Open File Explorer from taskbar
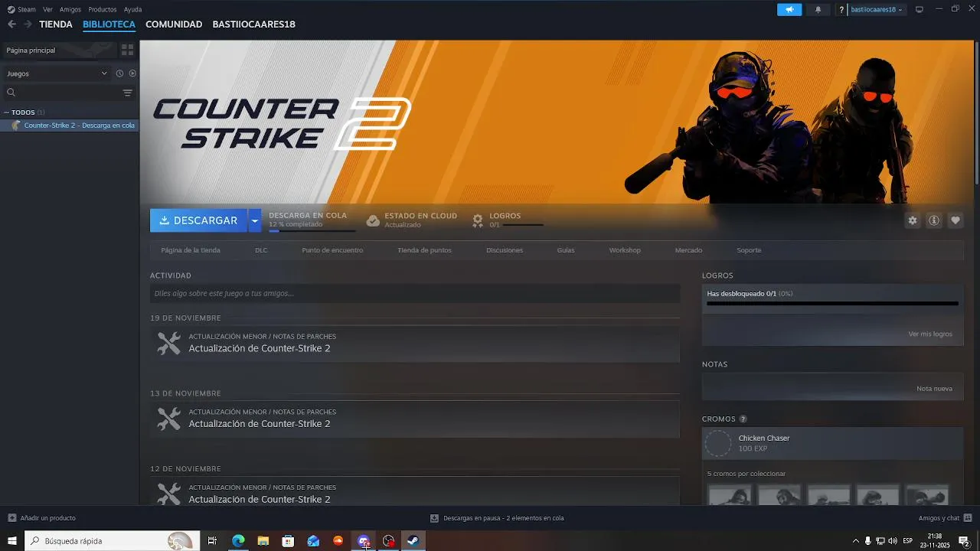 point(263,541)
